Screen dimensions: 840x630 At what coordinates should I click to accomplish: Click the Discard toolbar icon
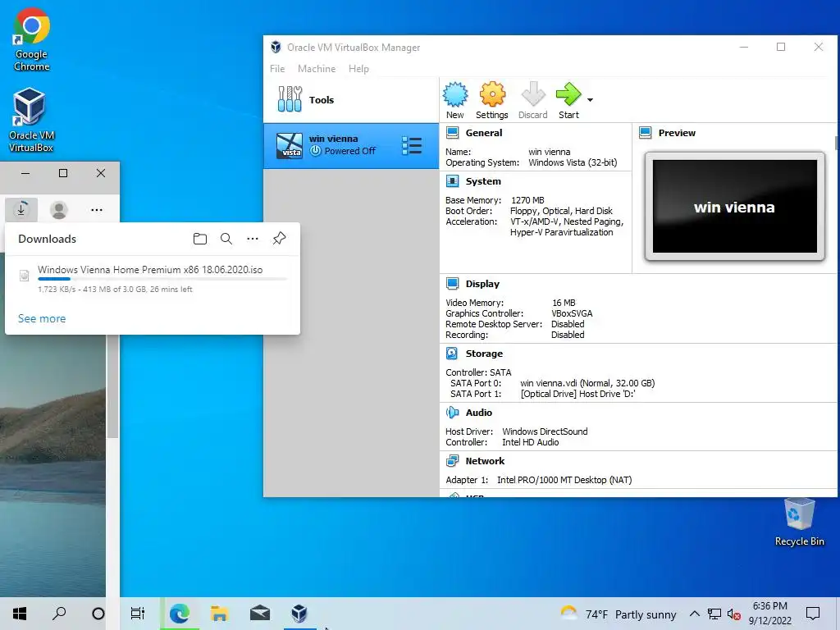[532, 100]
